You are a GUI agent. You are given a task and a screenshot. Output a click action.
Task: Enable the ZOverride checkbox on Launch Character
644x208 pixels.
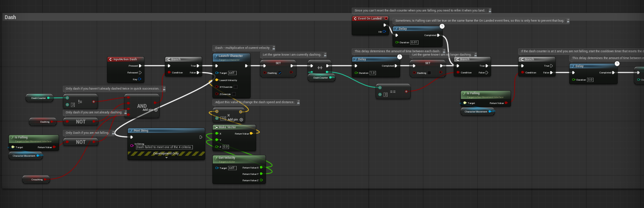point(234,94)
